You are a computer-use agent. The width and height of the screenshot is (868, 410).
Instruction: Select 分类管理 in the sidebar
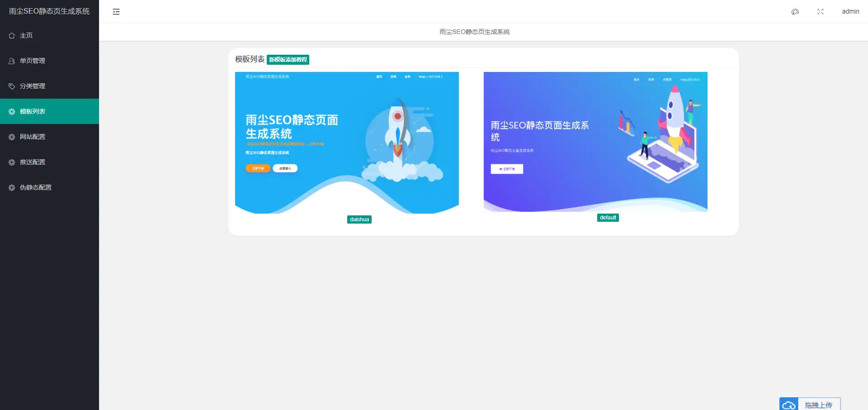(32, 86)
